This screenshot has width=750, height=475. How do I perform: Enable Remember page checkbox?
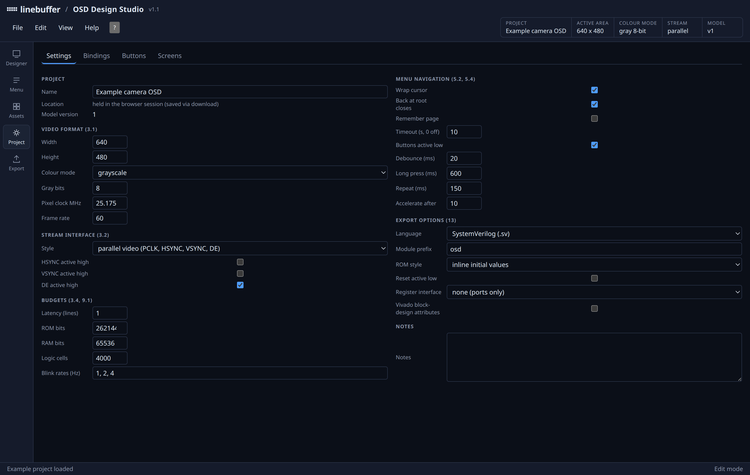coord(594,118)
